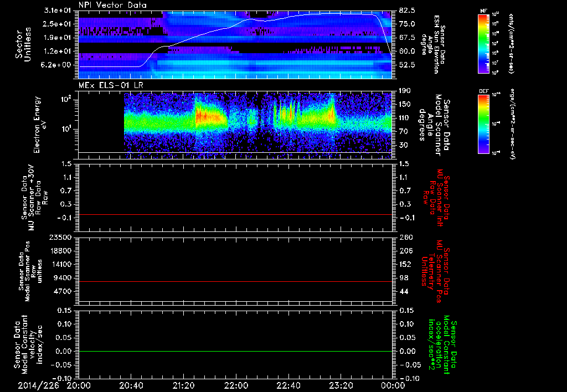Click the '82.5' elevation angle tick

point(407,11)
